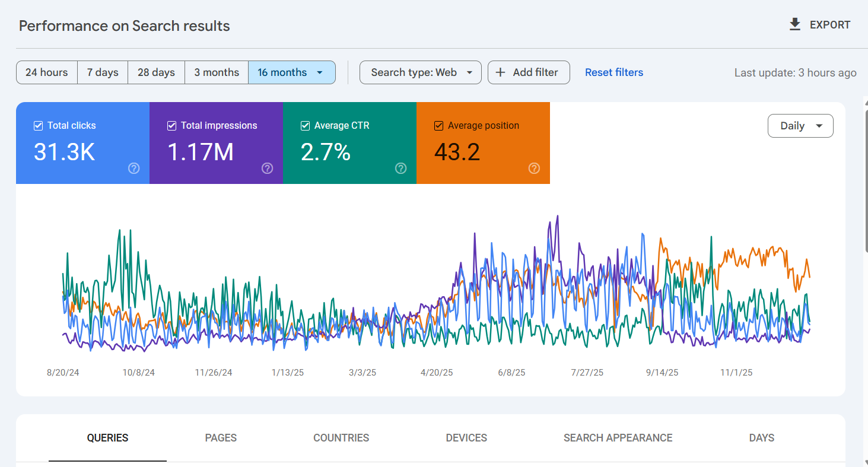Open the 16 months date range dropdown
This screenshot has width=868, height=467.
(292, 72)
